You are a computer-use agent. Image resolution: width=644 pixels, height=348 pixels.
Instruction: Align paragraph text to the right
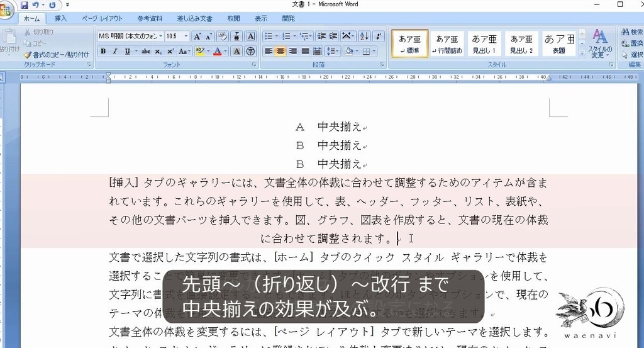[x=293, y=52]
